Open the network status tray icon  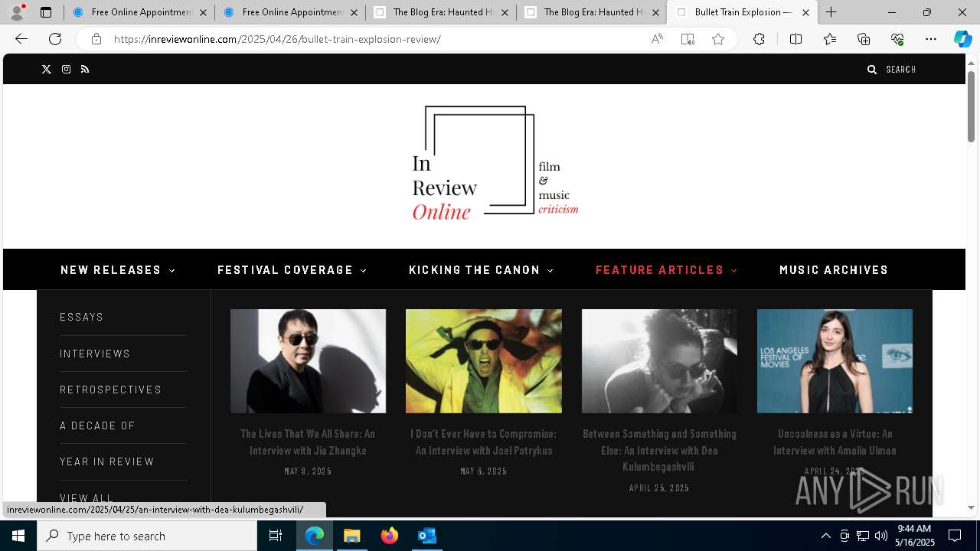863,536
